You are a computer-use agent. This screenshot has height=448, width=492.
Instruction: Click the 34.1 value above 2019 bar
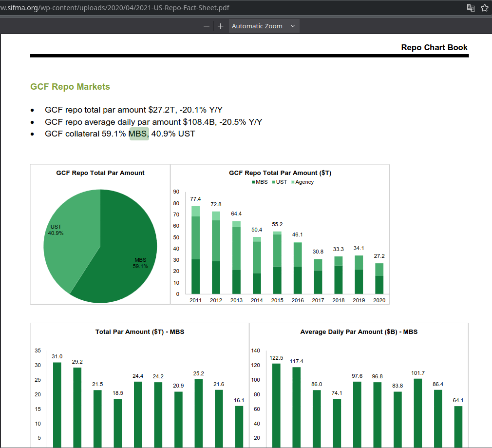(359, 248)
